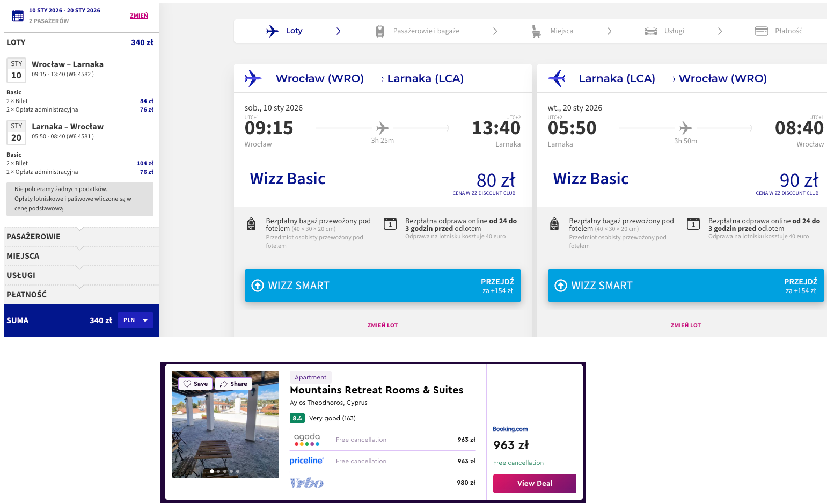Click check-in calendar icon on outbound flight
This screenshot has width=827, height=504.
tap(390, 224)
